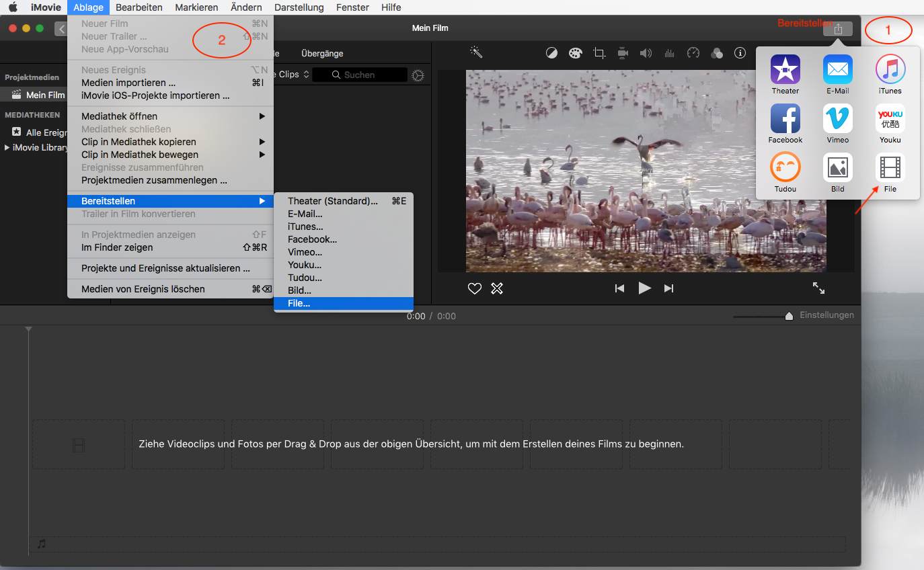Select Youku… in the Bereitstellen submenu

click(x=344, y=265)
